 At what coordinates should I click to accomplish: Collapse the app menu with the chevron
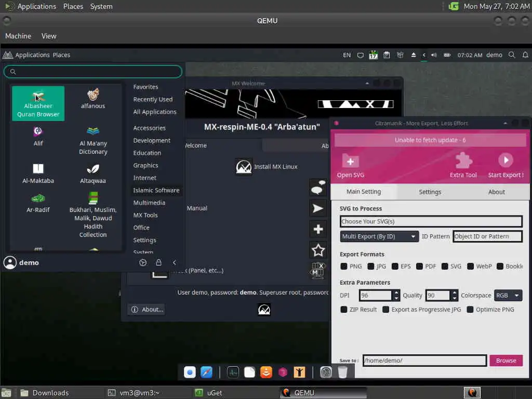(x=175, y=262)
